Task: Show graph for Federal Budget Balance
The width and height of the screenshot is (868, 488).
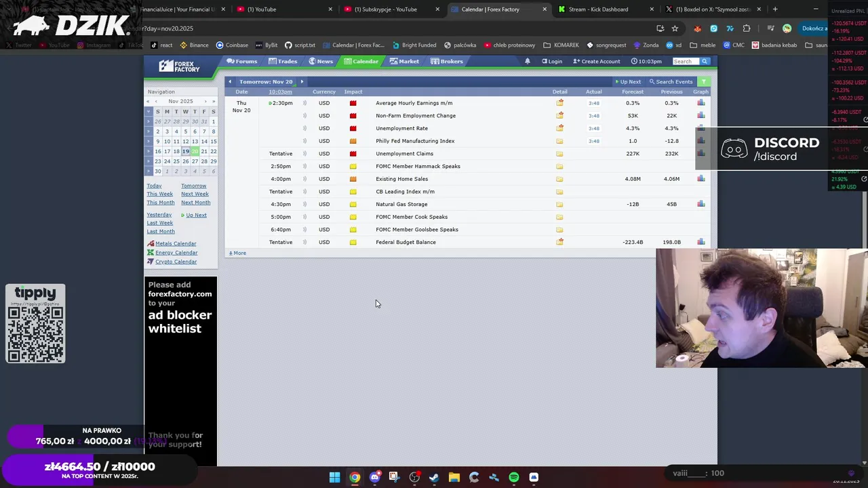Action: coord(701,242)
